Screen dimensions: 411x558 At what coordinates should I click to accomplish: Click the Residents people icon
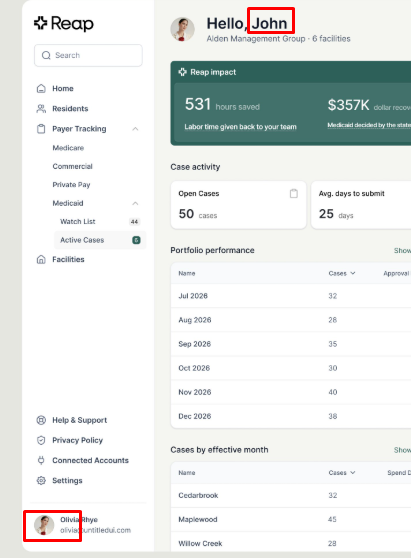[x=41, y=109]
